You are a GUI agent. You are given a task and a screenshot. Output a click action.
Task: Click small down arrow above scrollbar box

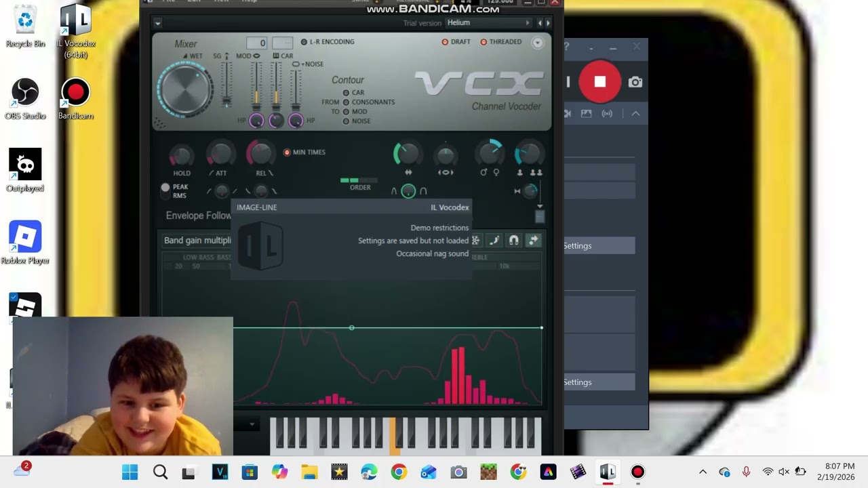coord(540,206)
